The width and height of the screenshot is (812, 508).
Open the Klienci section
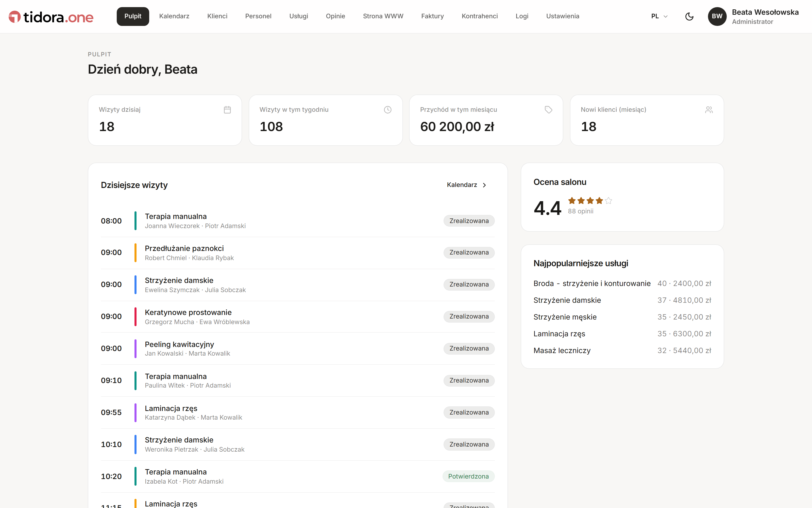pyautogui.click(x=217, y=17)
